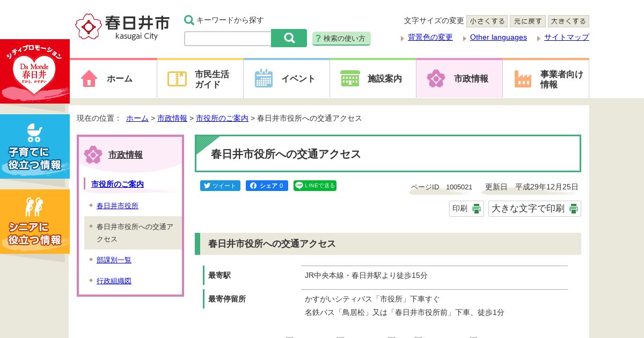
Task: Open イベント navigation tab
Action: [287, 78]
